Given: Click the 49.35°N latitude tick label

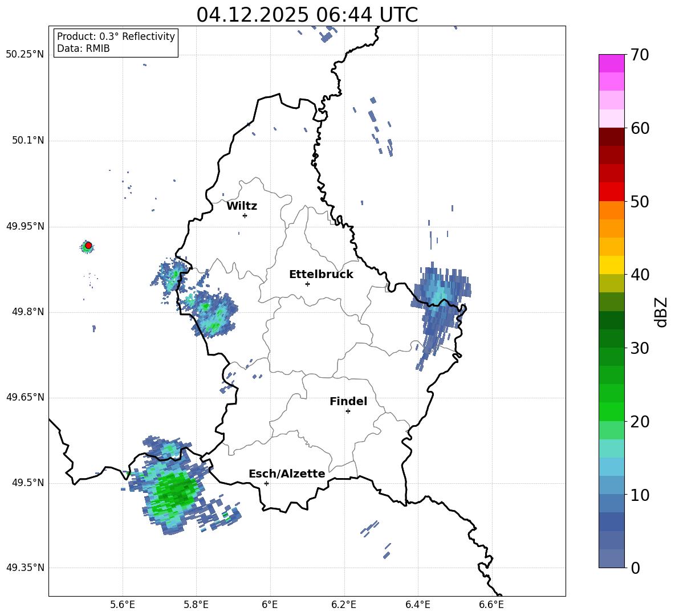Looking at the screenshot, I should pyautogui.click(x=25, y=568).
